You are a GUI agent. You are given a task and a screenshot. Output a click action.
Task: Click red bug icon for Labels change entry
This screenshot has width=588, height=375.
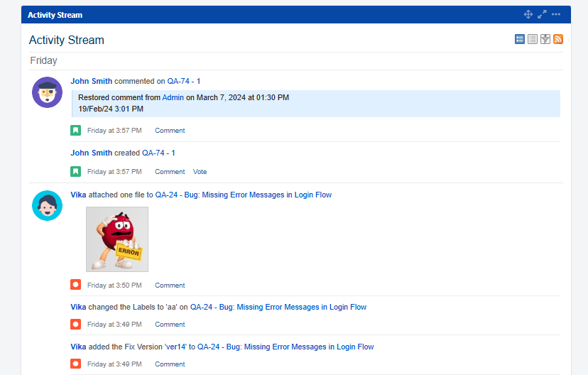[x=76, y=324]
